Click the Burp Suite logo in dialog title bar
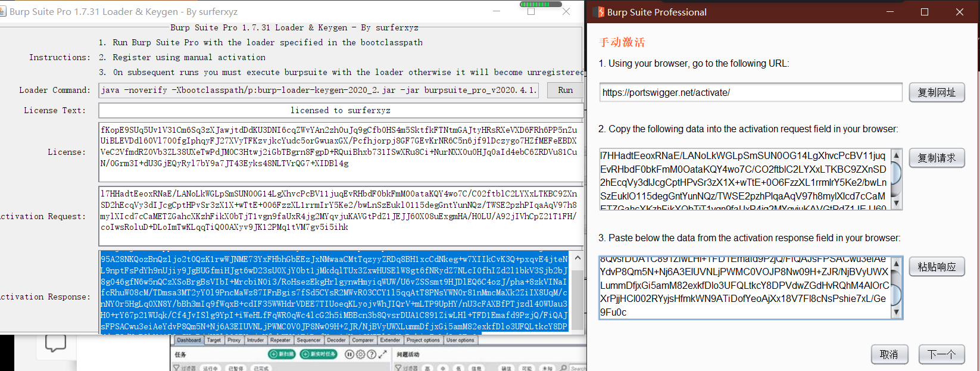The width and height of the screenshot is (980, 371). pyautogui.click(x=598, y=12)
